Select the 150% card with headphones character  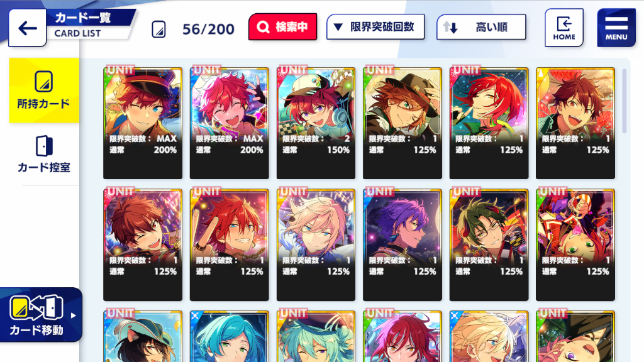pyautogui.click(x=316, y=123)
